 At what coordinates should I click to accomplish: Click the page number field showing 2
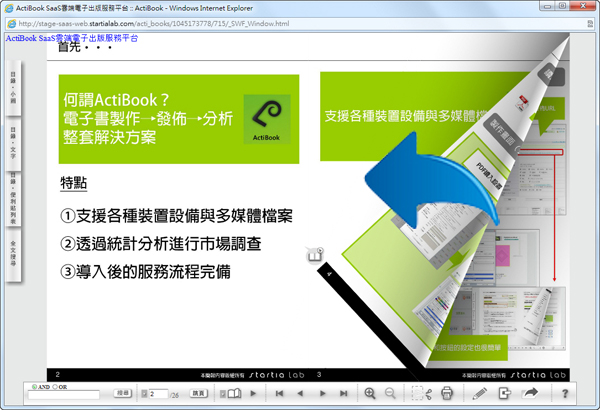158,394
